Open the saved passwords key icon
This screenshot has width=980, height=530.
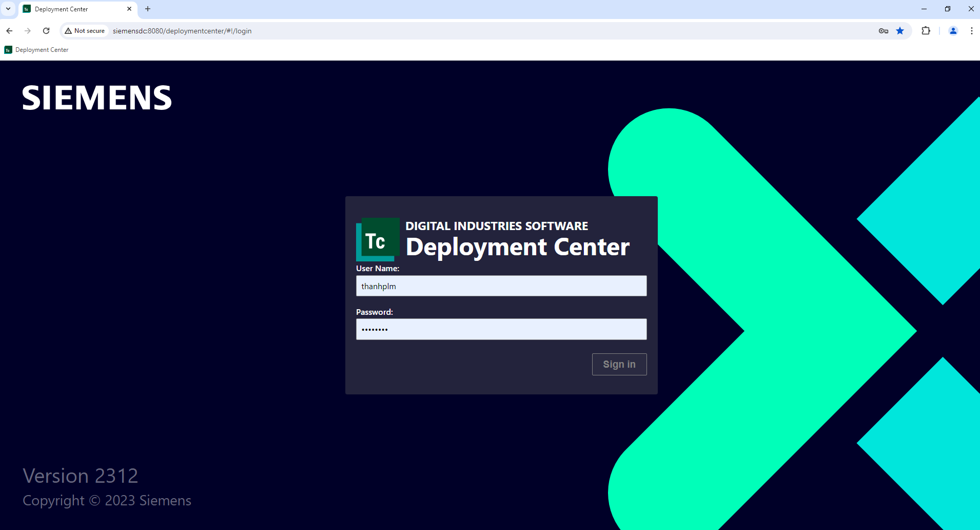point(883,31)
